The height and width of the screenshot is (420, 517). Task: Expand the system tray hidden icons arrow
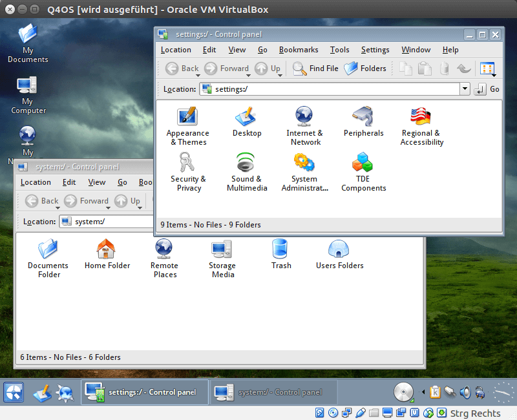[423, 392]
